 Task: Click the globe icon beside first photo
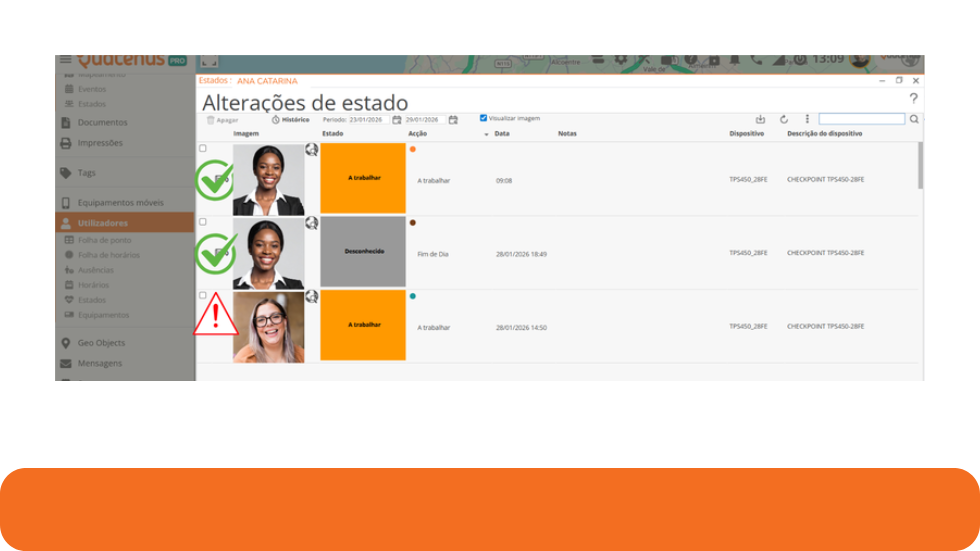312,150
